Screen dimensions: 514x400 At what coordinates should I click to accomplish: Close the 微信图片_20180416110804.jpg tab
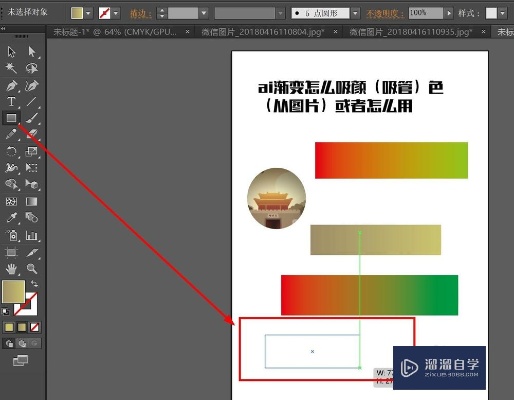tap(335, 32)
